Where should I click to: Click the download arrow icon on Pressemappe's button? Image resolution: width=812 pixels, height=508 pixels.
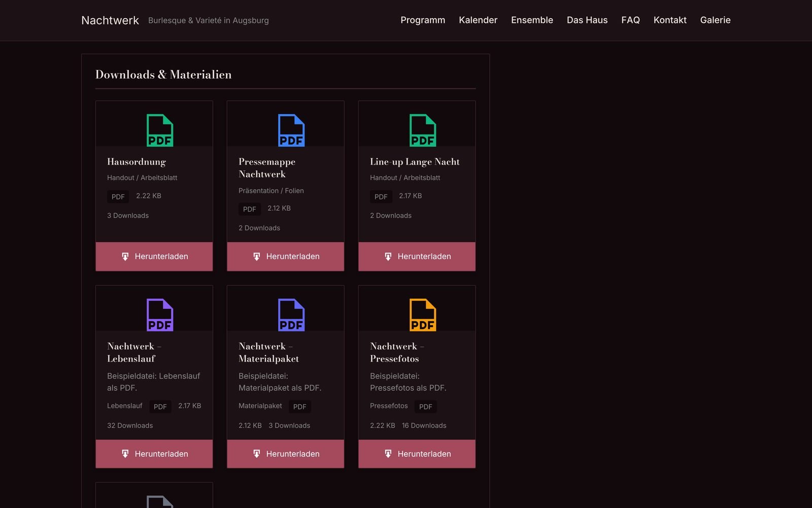tap(257, 257)
